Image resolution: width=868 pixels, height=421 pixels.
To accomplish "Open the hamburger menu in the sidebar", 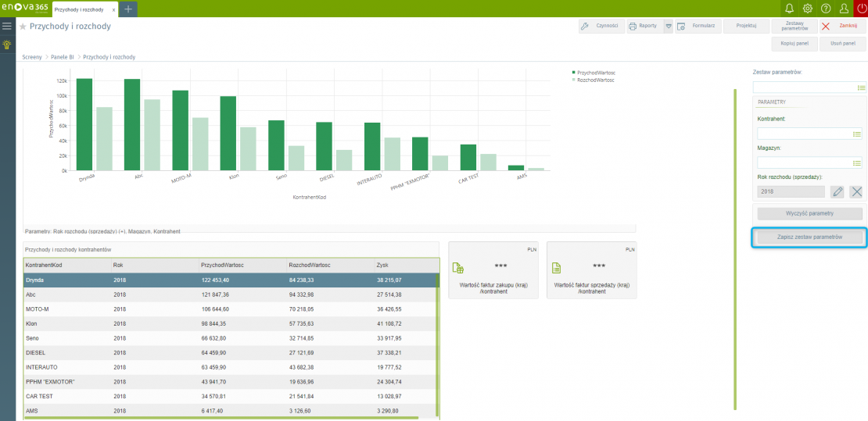I will [x=7, y=26].
